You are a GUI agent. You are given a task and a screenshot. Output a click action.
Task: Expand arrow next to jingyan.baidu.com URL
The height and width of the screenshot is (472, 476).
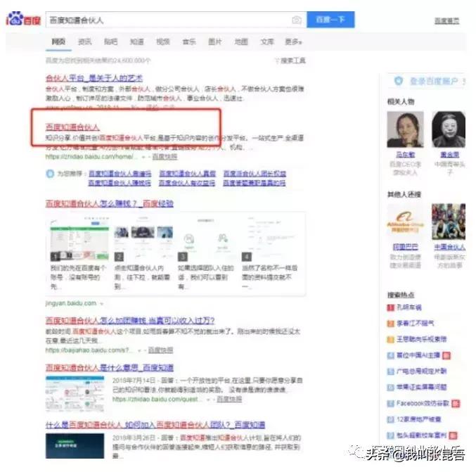(x=101, y=304)
